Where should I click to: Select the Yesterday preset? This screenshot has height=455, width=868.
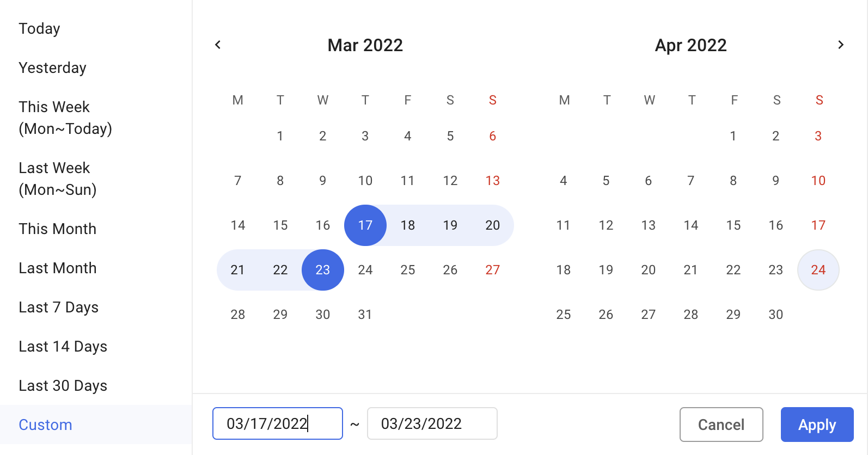coord(52,67)
